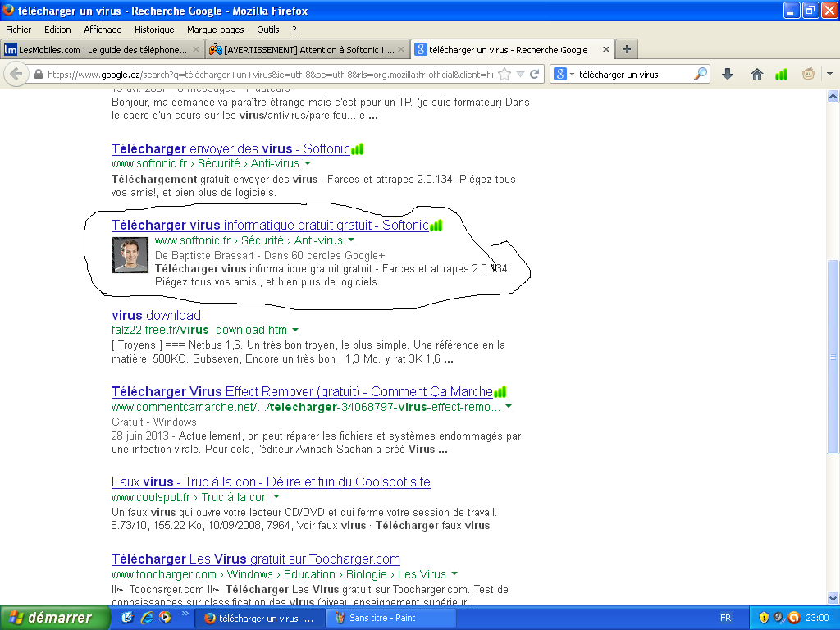Image resolution: width=840 pixels, height=630 pixels.
Task: Expand arrow after the commentcamarche.net URL
Action: 509,407
